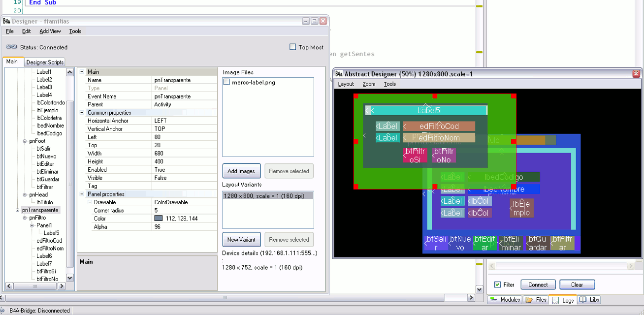Open the Add View menu
Screen dimensions: 644x315
click(x=50, y=31)
